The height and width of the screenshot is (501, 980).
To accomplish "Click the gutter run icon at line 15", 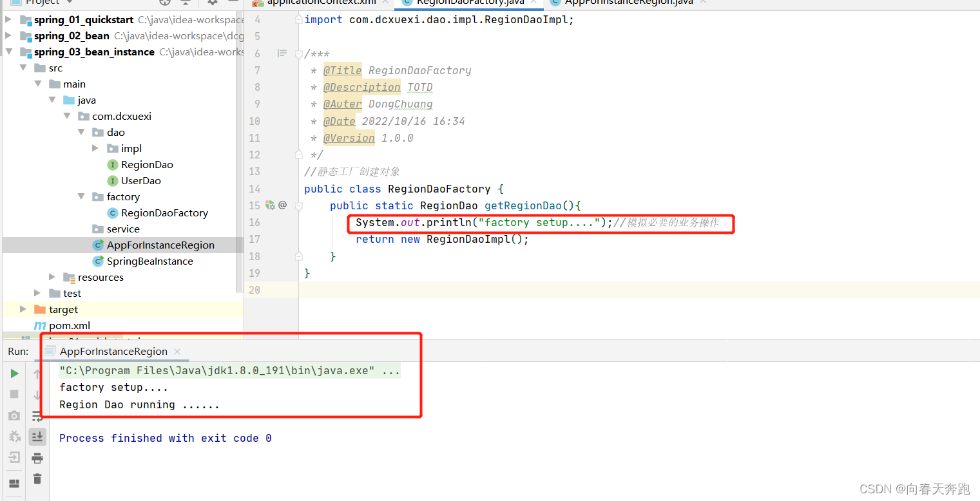I will tap(270, 205).
